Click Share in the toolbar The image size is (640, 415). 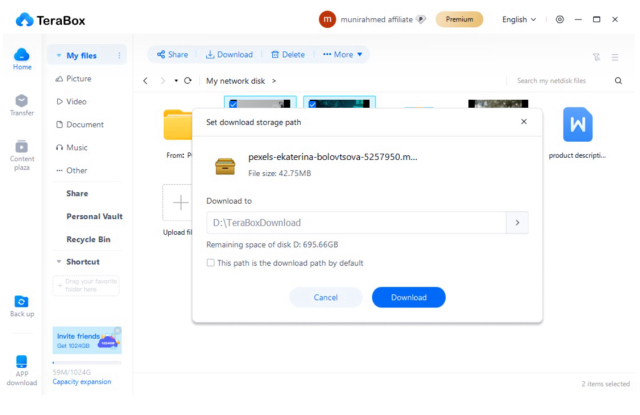point(172,54)
